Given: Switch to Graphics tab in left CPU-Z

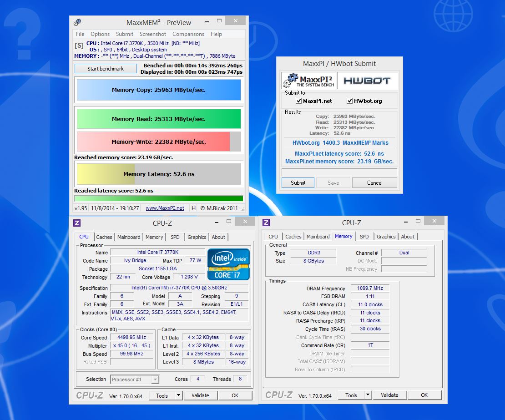Looking at the screenshot, I should (x=197, y=237).
